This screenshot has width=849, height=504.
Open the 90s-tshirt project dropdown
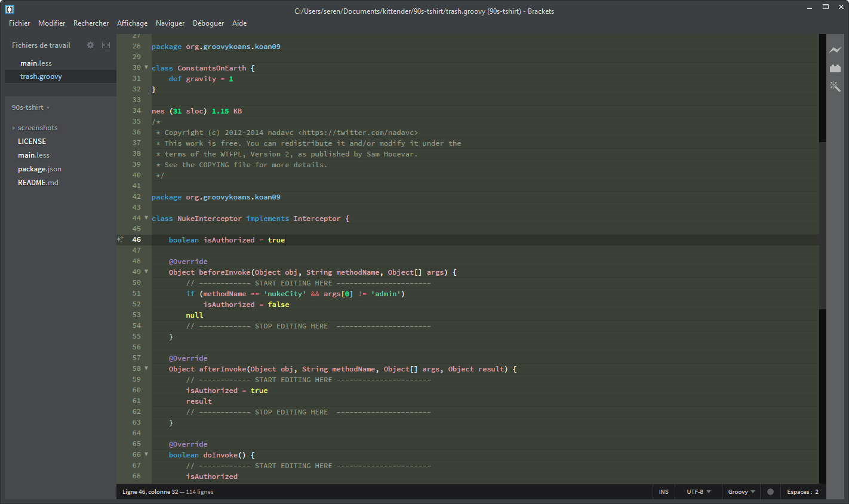(x=30, y=107)
